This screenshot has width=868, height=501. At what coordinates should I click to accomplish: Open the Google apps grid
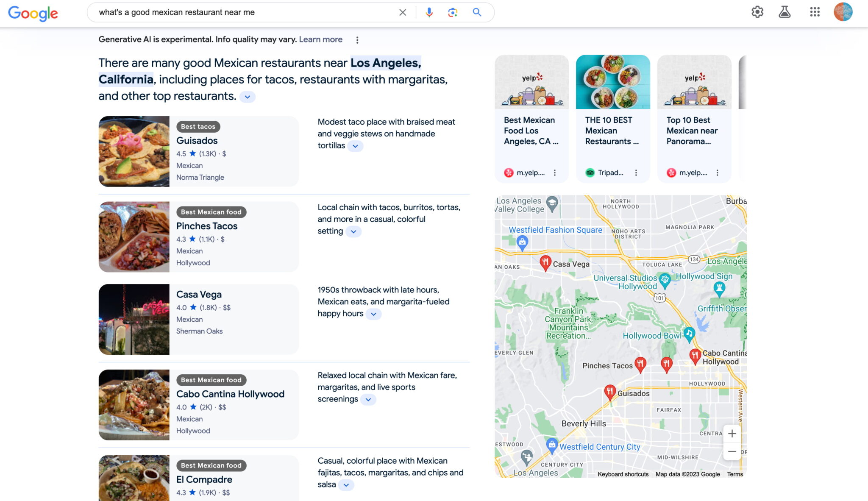815,12
